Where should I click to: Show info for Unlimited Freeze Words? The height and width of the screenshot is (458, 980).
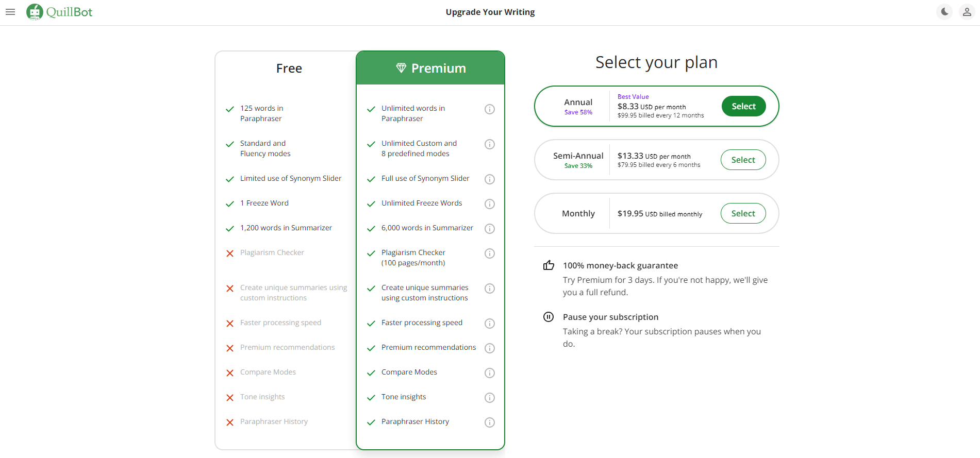(490, 204)
